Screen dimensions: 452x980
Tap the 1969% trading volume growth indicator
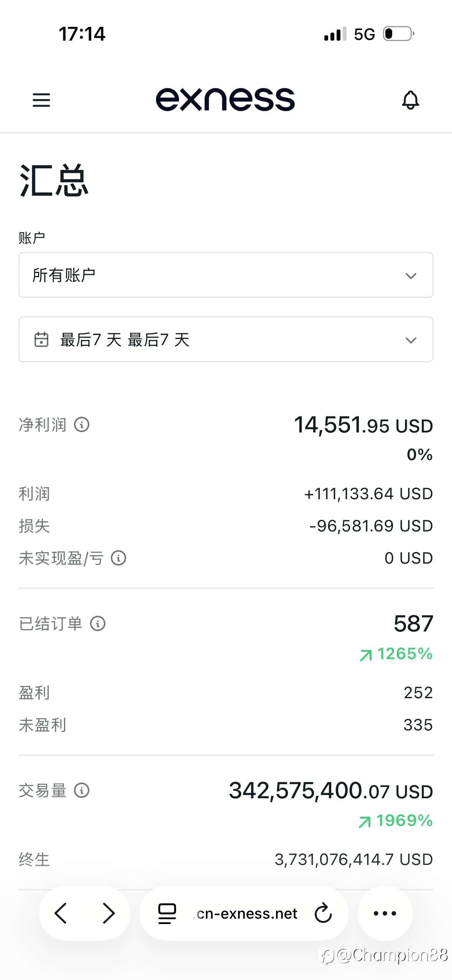(x=396, y=821)
